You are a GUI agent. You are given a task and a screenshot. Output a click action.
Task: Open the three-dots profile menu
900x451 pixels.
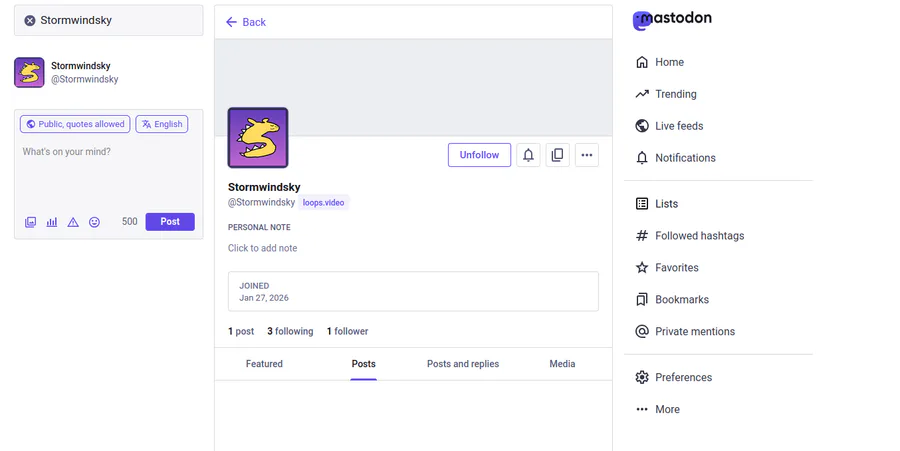[x=587, y=155]
